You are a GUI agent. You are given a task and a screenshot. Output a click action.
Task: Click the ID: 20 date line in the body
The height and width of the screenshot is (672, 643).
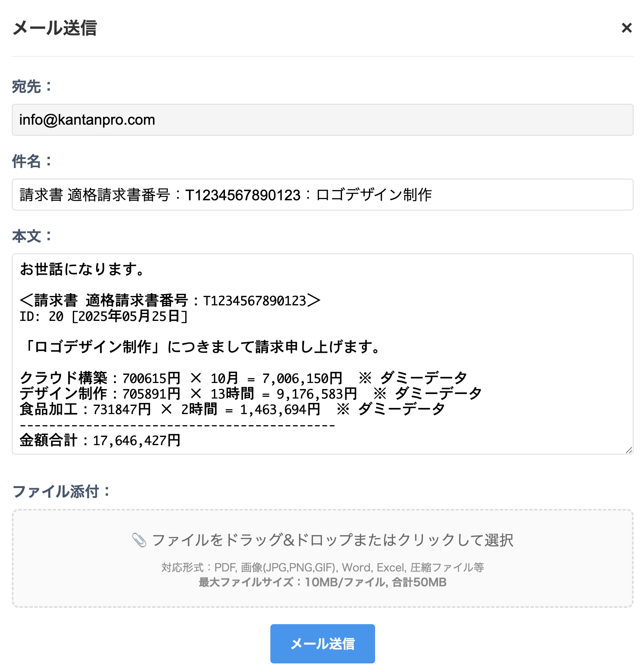point(104,316)
